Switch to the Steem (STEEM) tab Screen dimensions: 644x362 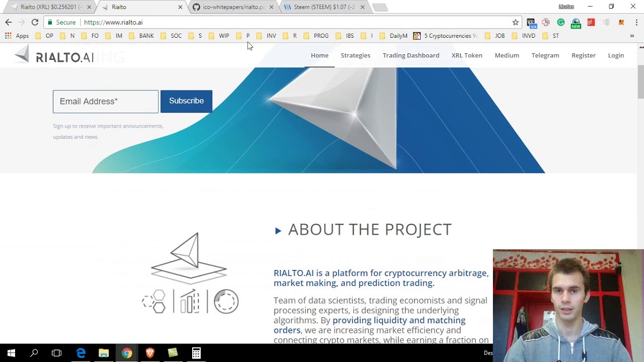[325, 7]
